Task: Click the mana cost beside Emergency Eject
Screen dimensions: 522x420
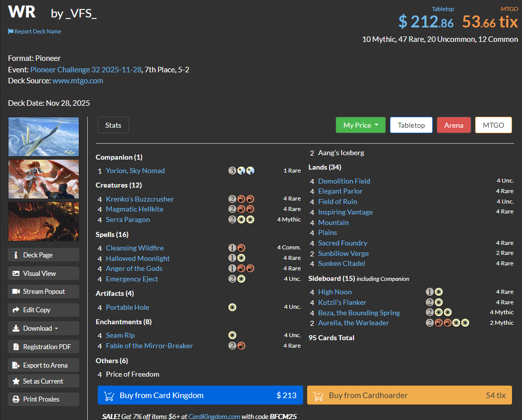Action: point(237,279)
